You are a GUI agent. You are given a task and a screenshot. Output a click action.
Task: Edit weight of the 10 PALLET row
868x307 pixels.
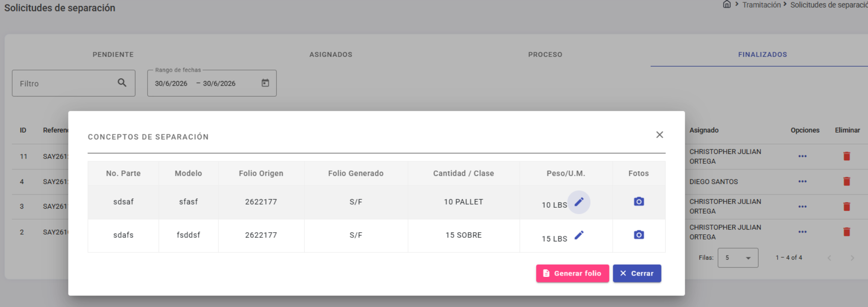pyautogui.click(x=579, y=202)
